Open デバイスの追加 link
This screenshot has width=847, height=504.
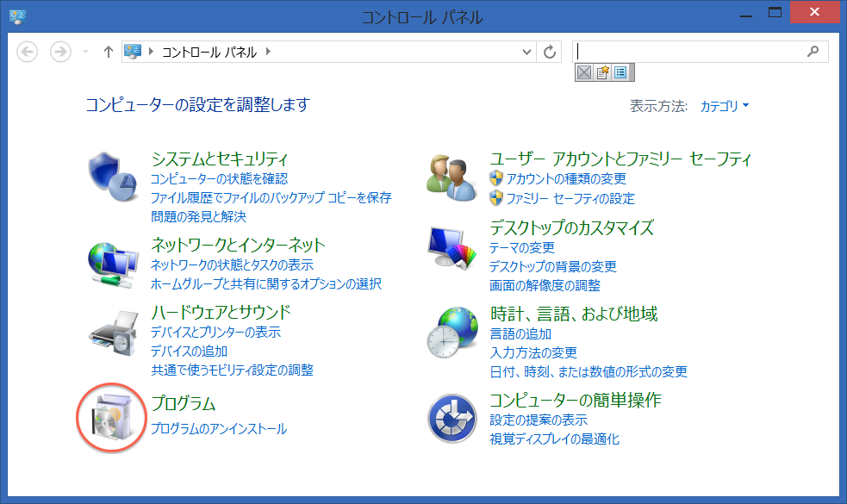189,352
